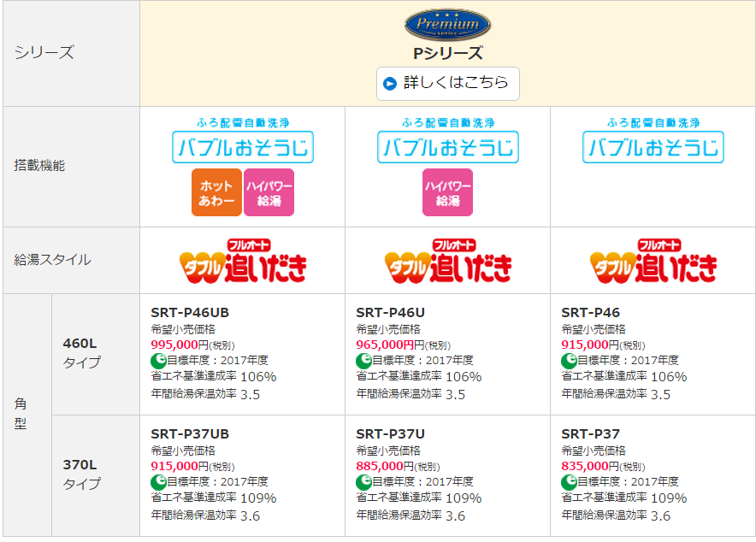Screen dimensions: 756x542
Task: Click 希望小売価格 label under SRT-P46
Action: point(594,329)
